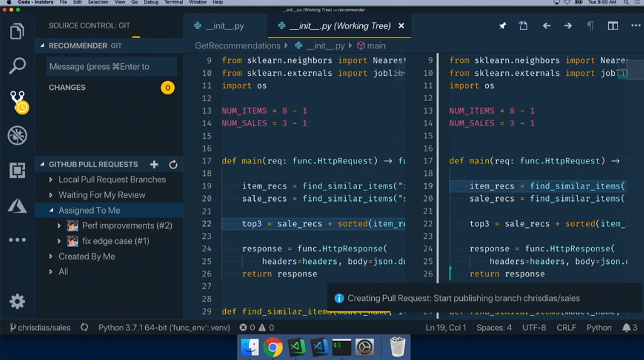The image size is (644, 360).
Task: Refresh the GitHub pull requests list
Action: coord(173,165)
